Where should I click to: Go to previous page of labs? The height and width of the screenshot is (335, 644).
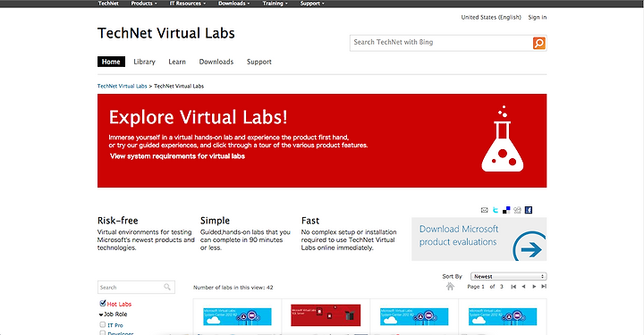(523, 287)
